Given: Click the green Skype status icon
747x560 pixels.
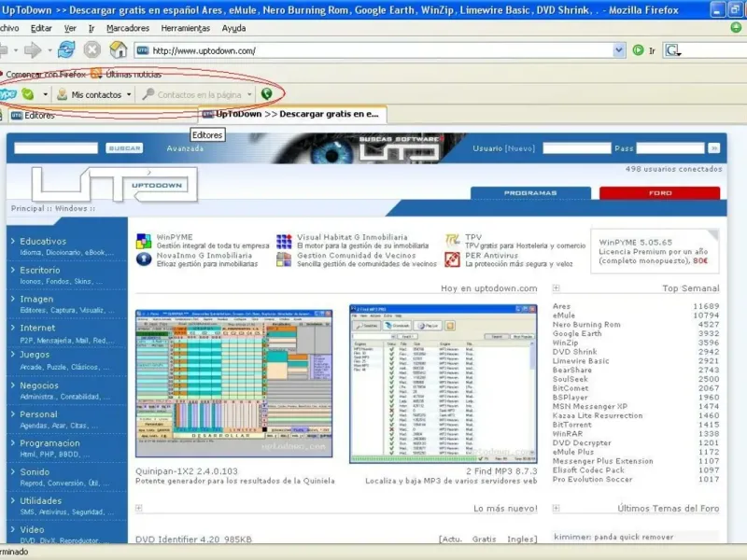Looking at the screenshot, I should click(28, 94).
